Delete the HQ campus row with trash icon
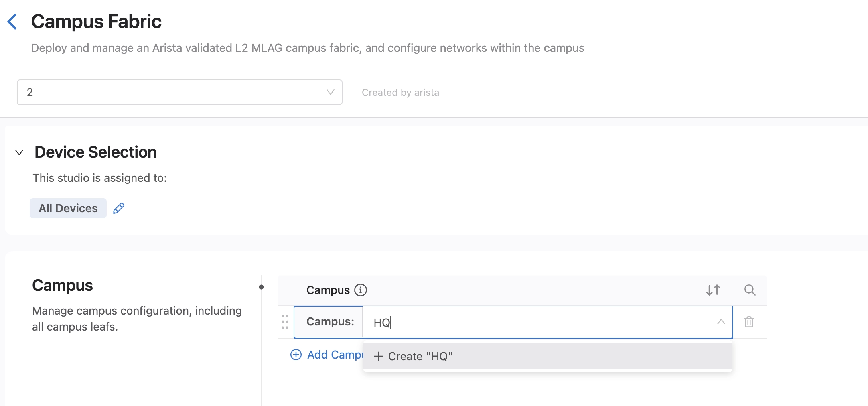 pyautogui.click(x=749, y=322)
